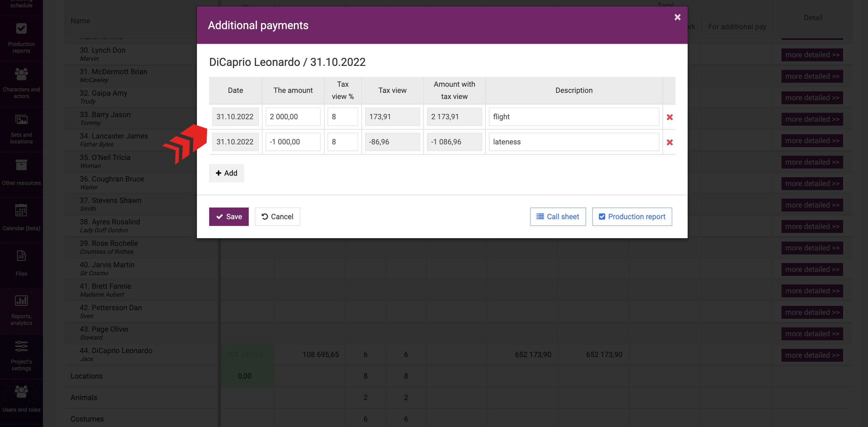Viewport: 868px width, 427px height.
Task: Click tax view field showing 173,91
Action: click(392, 117)
